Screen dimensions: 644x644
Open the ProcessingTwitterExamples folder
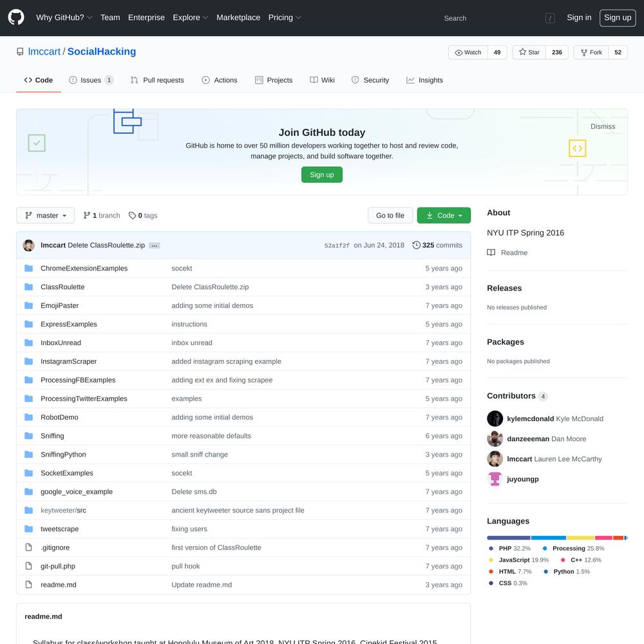click(84, 399)
